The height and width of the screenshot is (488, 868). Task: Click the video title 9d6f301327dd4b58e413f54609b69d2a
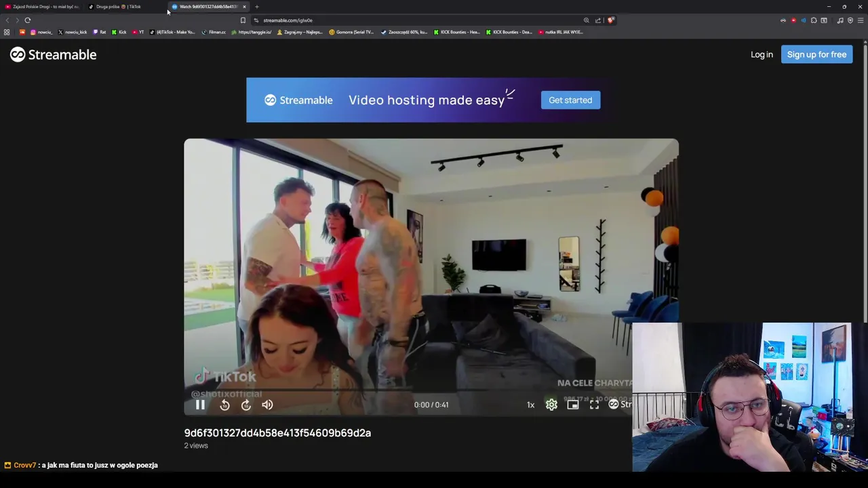click(277, 433)
